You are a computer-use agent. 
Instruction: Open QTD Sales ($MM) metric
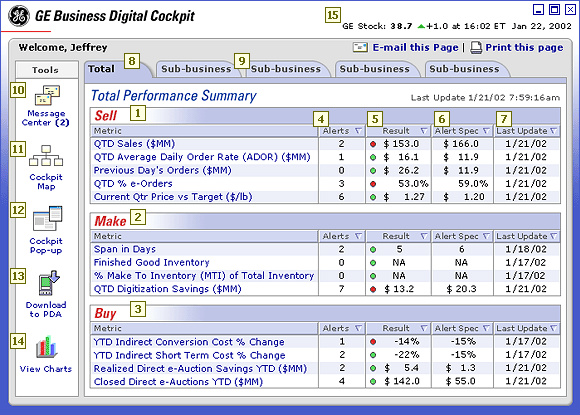(x=134, y=144)
